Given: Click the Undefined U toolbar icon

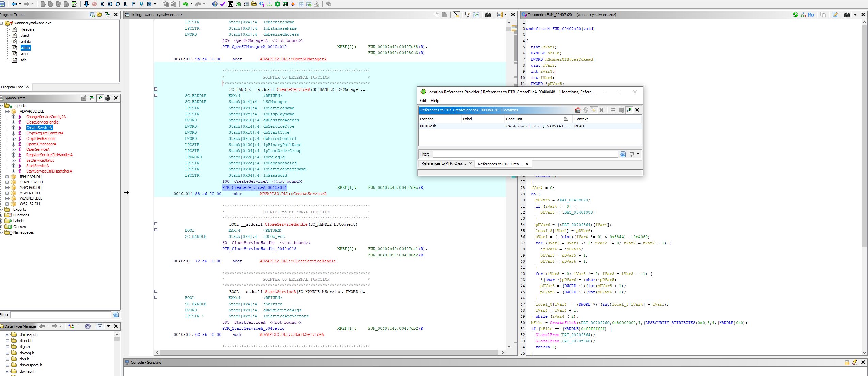Looking at the screenshot, I should [x=118, y=4].
